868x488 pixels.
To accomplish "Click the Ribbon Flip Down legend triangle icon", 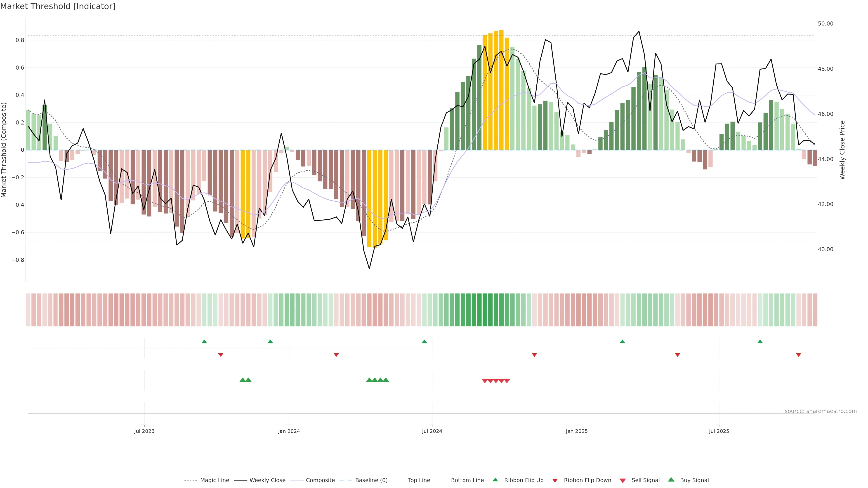I will (x=555, y=481).
